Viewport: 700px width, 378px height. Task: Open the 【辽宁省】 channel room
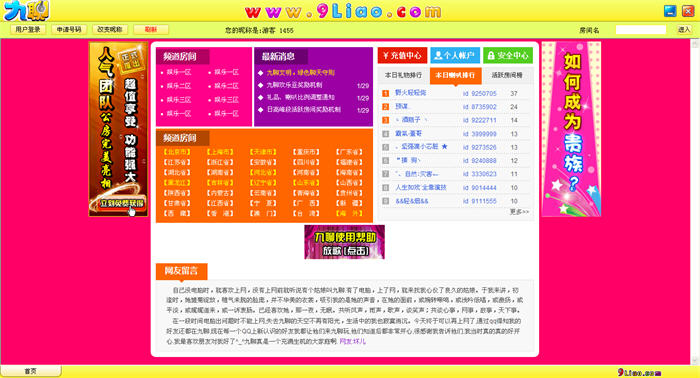[x=263, y=183]
